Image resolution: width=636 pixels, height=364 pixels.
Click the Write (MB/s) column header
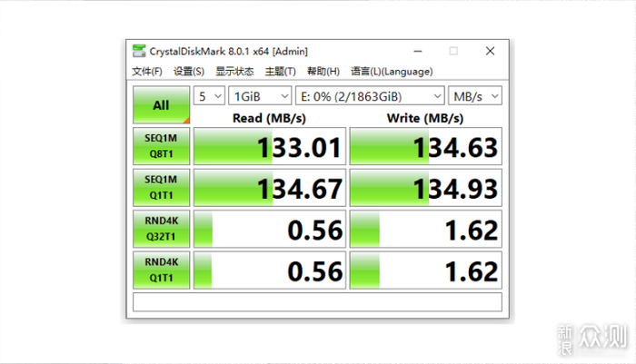[424, 118]
